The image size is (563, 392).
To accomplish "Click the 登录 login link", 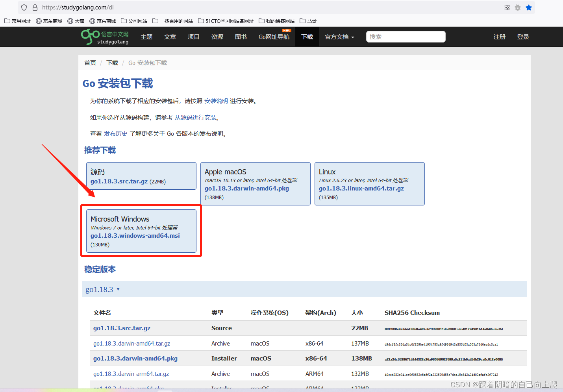I will coord(523,37).
